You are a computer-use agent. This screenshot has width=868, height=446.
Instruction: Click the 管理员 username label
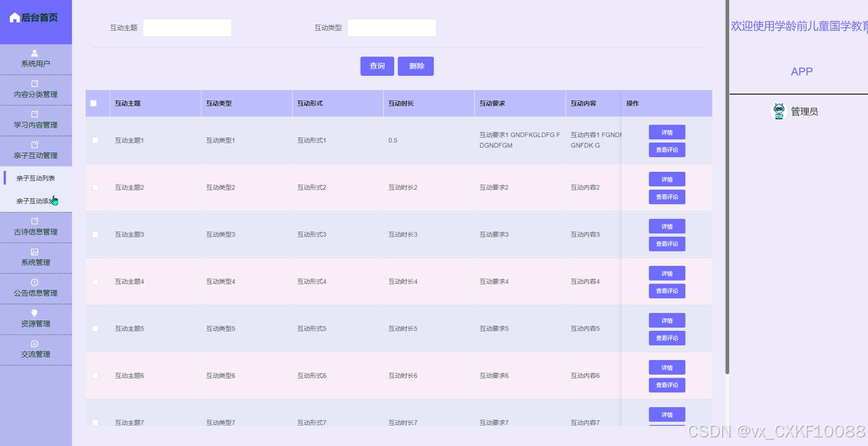click(x=804, y=111)
